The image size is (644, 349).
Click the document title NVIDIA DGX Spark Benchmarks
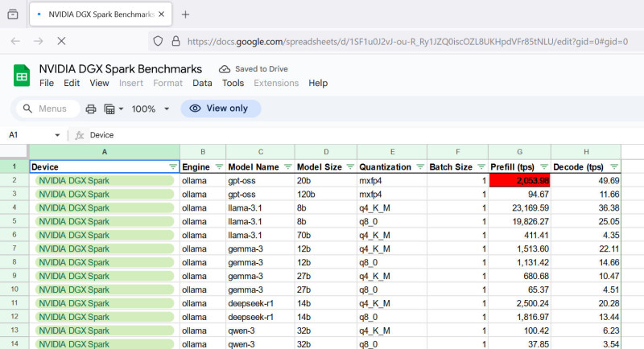[120, 69]
